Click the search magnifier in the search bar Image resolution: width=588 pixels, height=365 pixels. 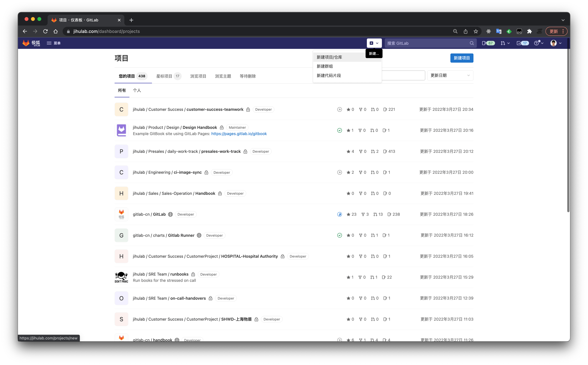pos(472,43)
